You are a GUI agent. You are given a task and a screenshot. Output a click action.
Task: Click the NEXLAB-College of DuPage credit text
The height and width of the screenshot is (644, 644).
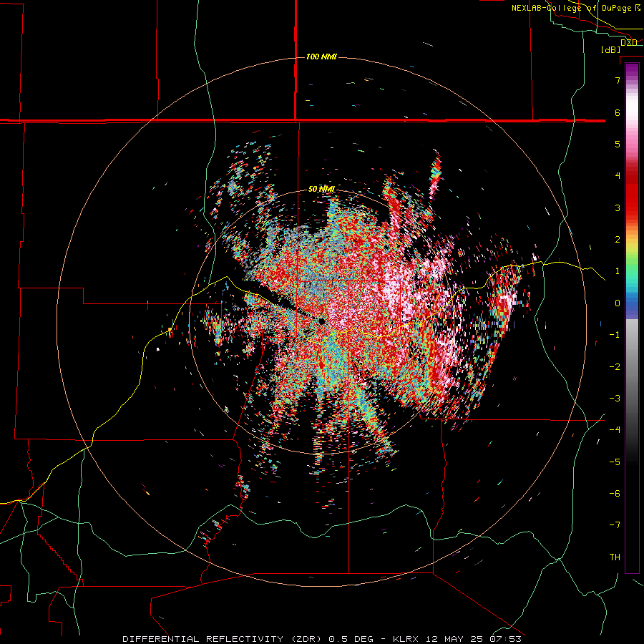point(576,8)
